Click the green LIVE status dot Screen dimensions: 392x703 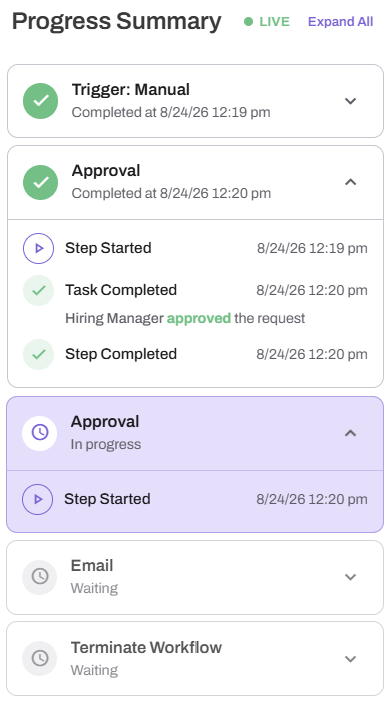click(x=248, y=22)
